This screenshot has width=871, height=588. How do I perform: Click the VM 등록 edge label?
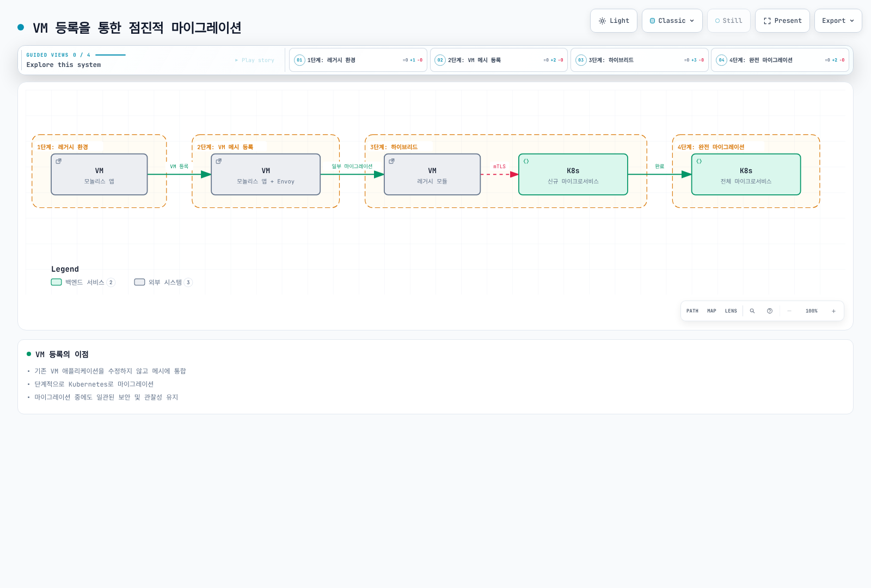(x=179, y=167)
